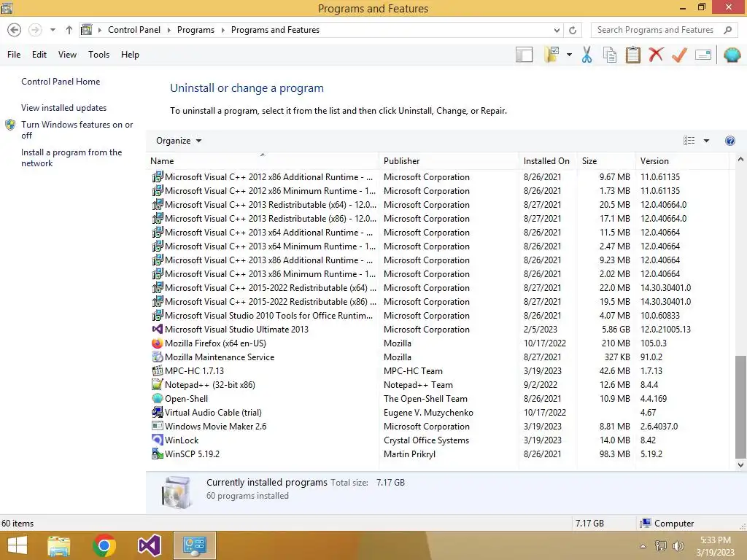Select Windows Movie Maker 2.6 row
Screen dimensions: 747x560
pos(438,426)
